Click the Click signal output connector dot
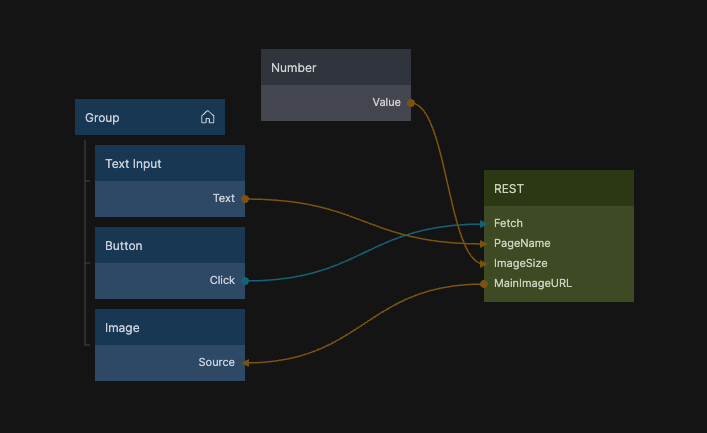707x433 pixels. 245,281
